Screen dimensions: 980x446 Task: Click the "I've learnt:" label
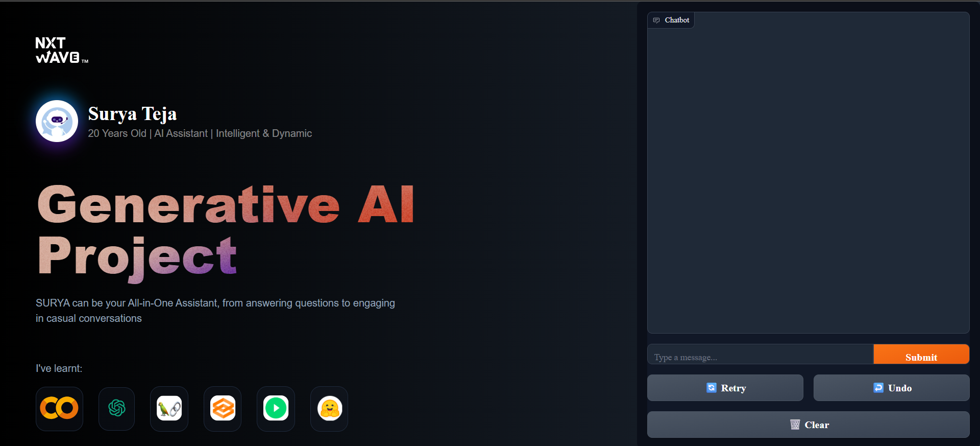click(x=59, y=368)
